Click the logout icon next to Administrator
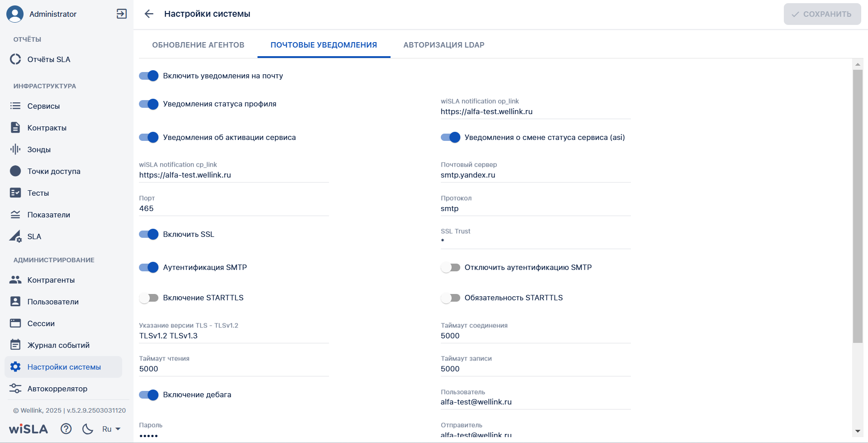 [121, 14]
